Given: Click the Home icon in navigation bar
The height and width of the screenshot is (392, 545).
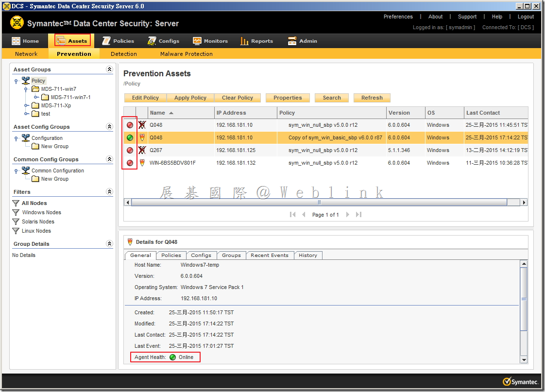Looking at the screenshot, I should coord(17,41).
